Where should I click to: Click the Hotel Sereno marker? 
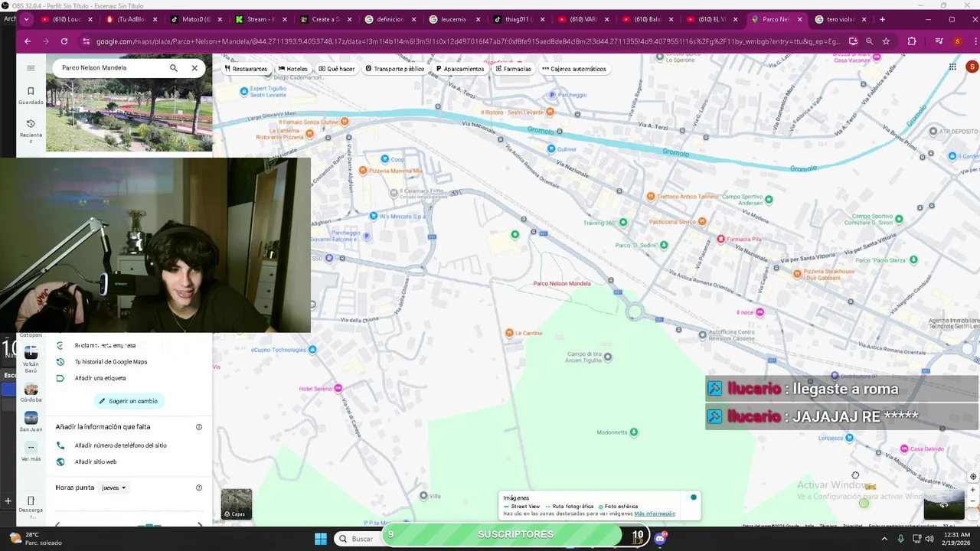click(338, 389)
